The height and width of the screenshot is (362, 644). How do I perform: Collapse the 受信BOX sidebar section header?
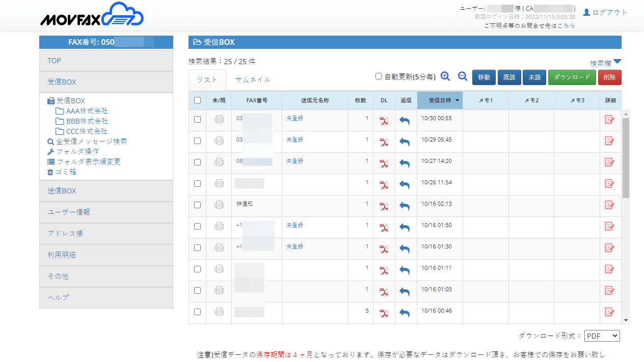106,82
